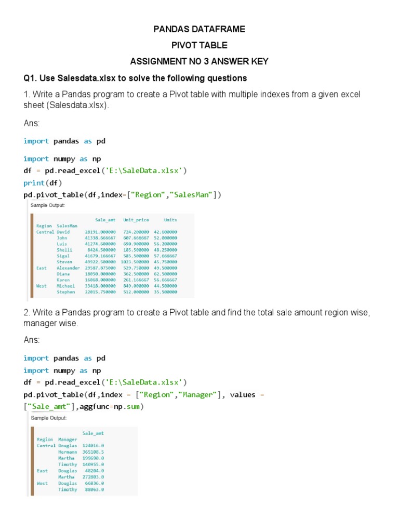Click the second 'import pandas as pd' line
Viewport: 399px width, 532px height.
coord(64,358)
